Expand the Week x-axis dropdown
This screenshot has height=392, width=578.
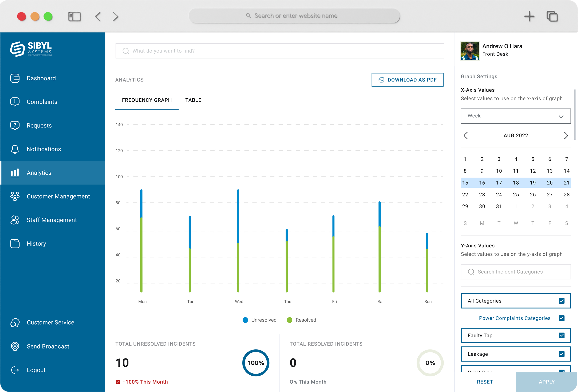pos(515,116)
